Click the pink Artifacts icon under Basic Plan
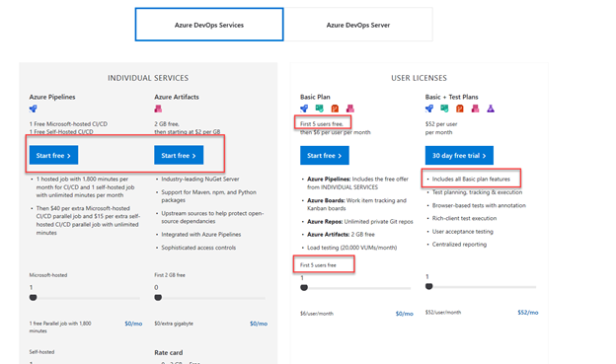Image resolution: width=616 pixels, height=364 pixels. pyautogui.click(x=350, y=109)
